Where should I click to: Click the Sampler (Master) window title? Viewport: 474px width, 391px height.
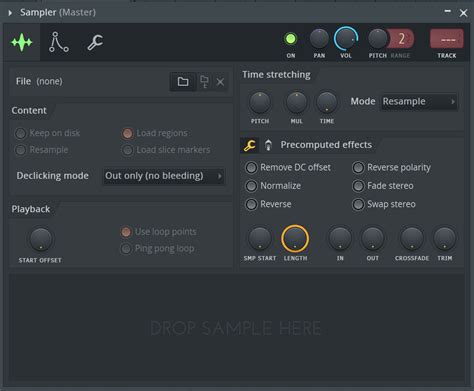[x=58, y=12]
